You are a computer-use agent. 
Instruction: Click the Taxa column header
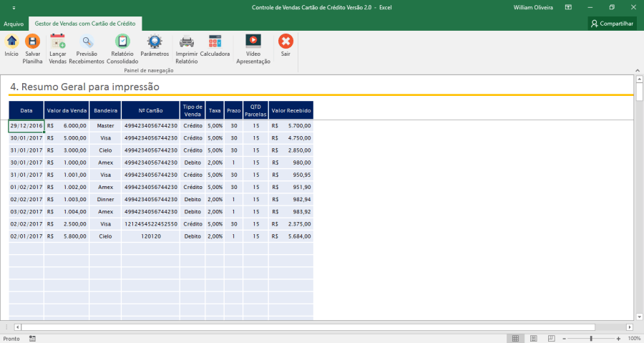(x=215, y=110)
